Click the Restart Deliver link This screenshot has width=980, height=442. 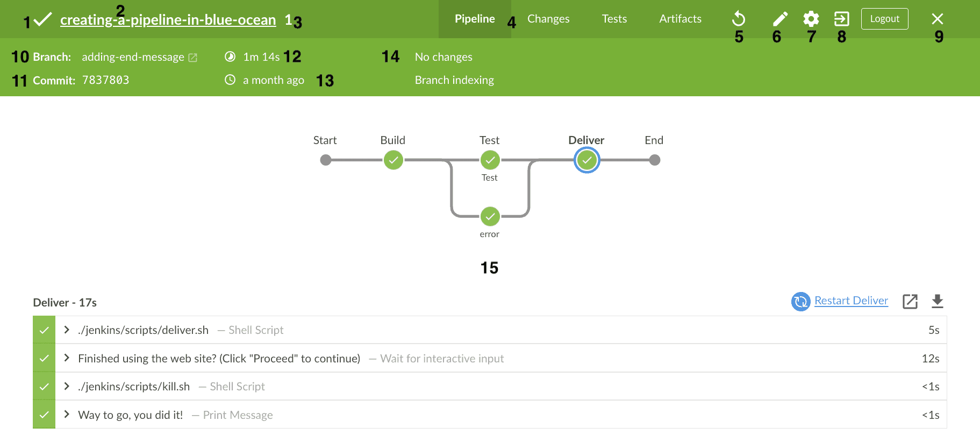(851, 300)
